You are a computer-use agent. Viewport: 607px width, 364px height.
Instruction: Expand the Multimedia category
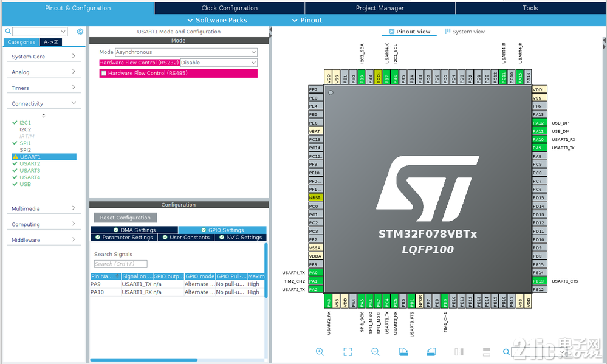tap(44, 208)
